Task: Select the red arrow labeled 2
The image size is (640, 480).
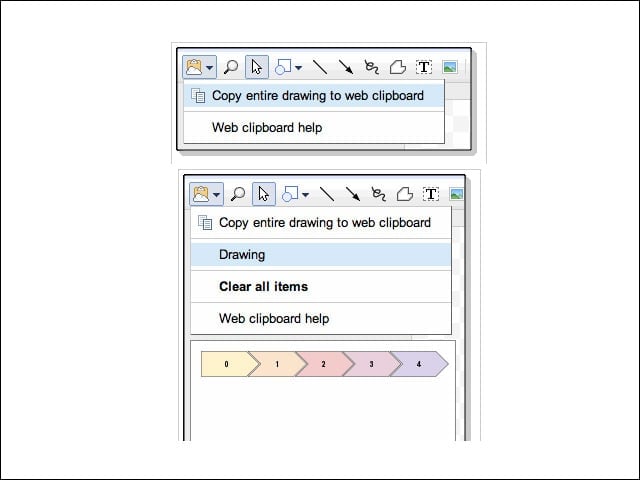Action: (324, 364)
